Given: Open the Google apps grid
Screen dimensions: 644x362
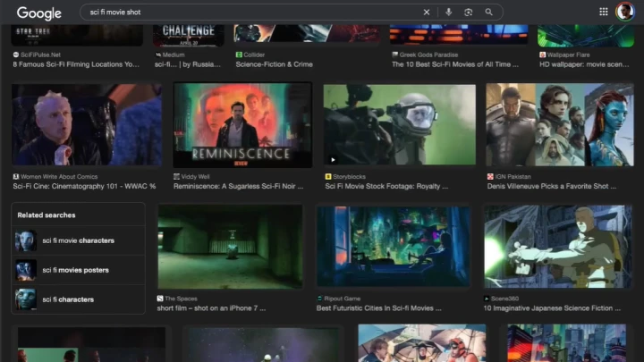Looking at the screenshot, I should [x=604, y=12].
